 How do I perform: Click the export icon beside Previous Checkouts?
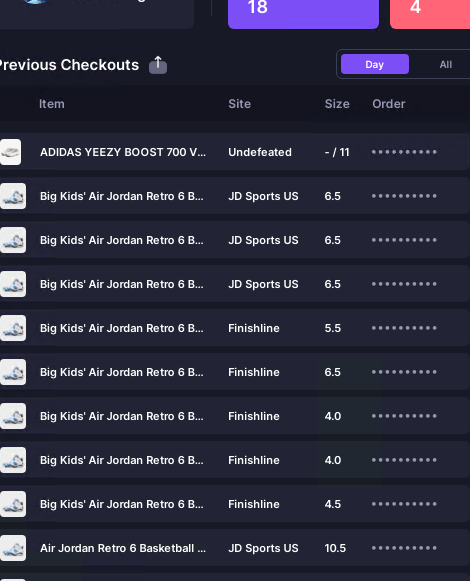[x=158, y=65]
